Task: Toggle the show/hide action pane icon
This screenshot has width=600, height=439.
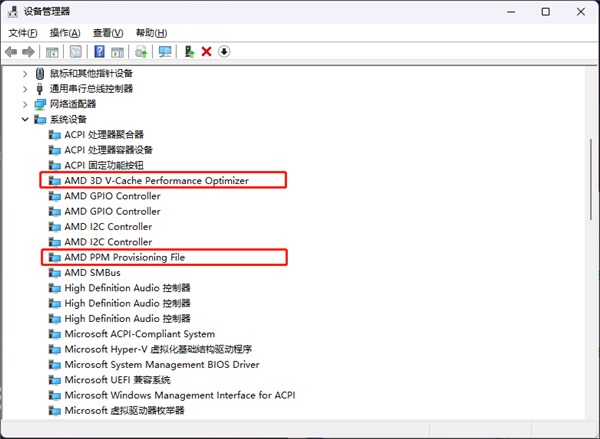Action: click(117, 52)
